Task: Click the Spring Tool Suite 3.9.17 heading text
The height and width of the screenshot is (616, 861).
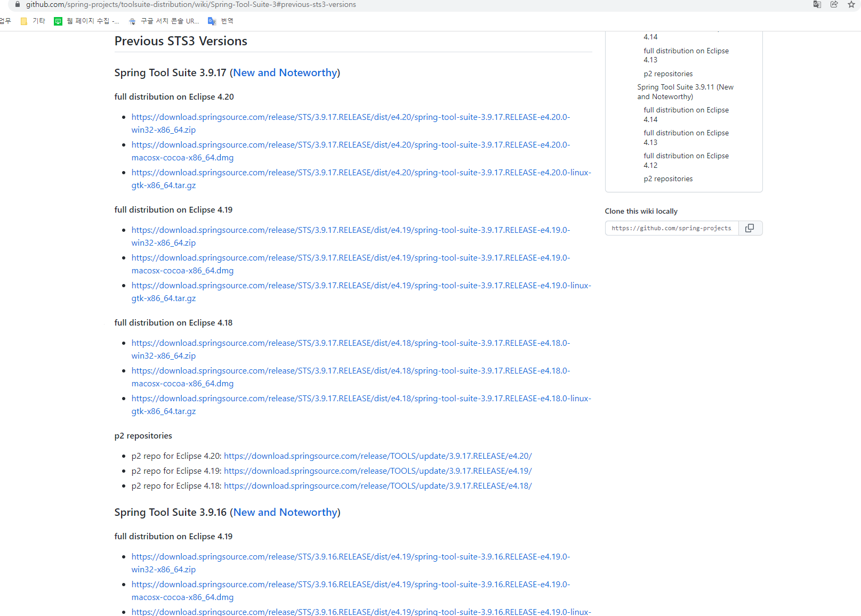Action: (171, 72)
